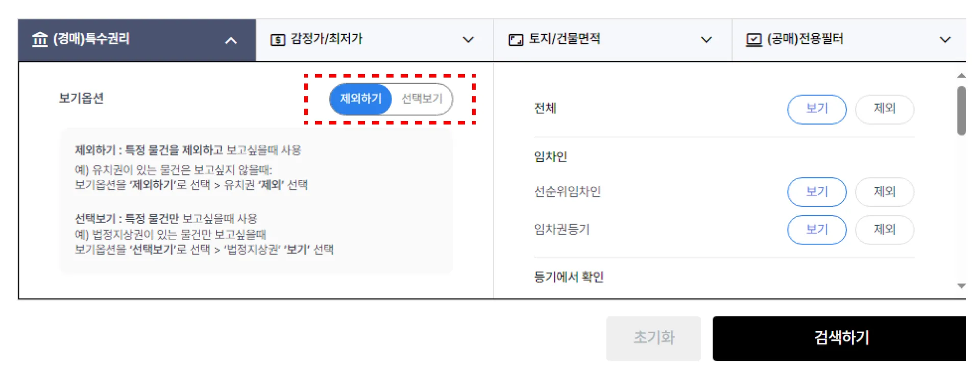The height and width of the screenshot is (373, 980).
Task: Expand the 토지/건물면적 dropdown chevron
Action: [706, 40]
